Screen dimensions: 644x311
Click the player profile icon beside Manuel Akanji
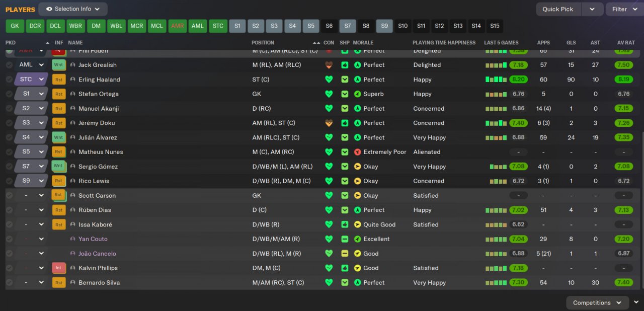[73, 109]
